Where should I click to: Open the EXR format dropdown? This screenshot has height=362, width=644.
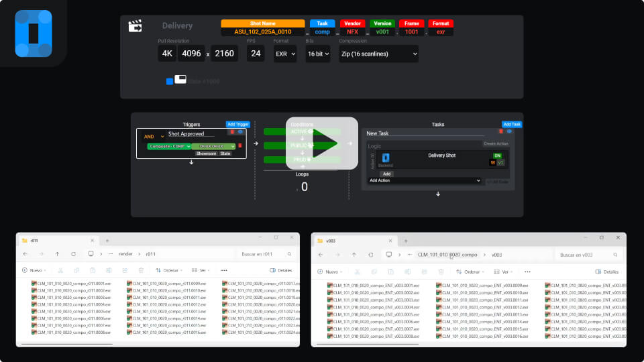284,54
